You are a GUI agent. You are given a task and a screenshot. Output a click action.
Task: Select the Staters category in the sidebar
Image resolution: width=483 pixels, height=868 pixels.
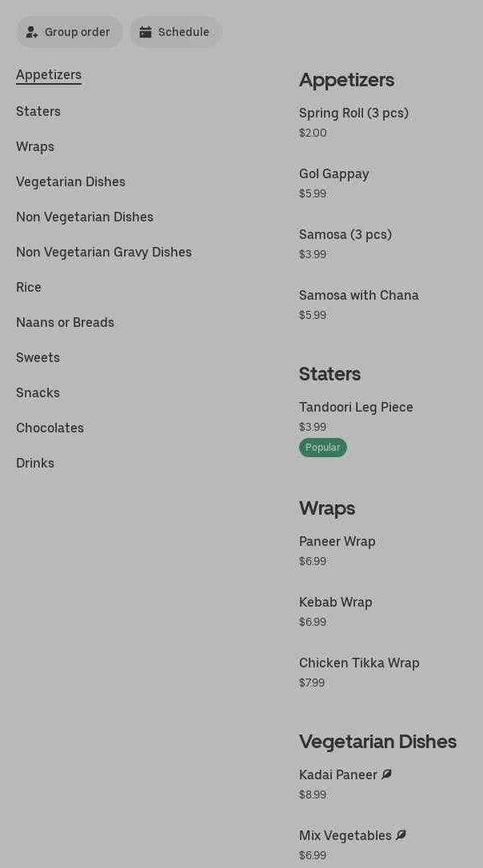(38, 112)
